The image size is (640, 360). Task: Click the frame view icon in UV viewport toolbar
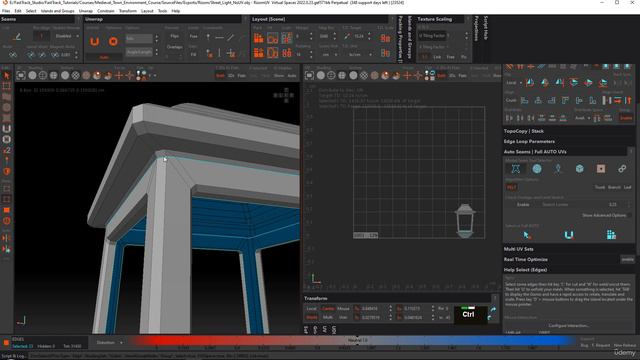pos(309,75)
